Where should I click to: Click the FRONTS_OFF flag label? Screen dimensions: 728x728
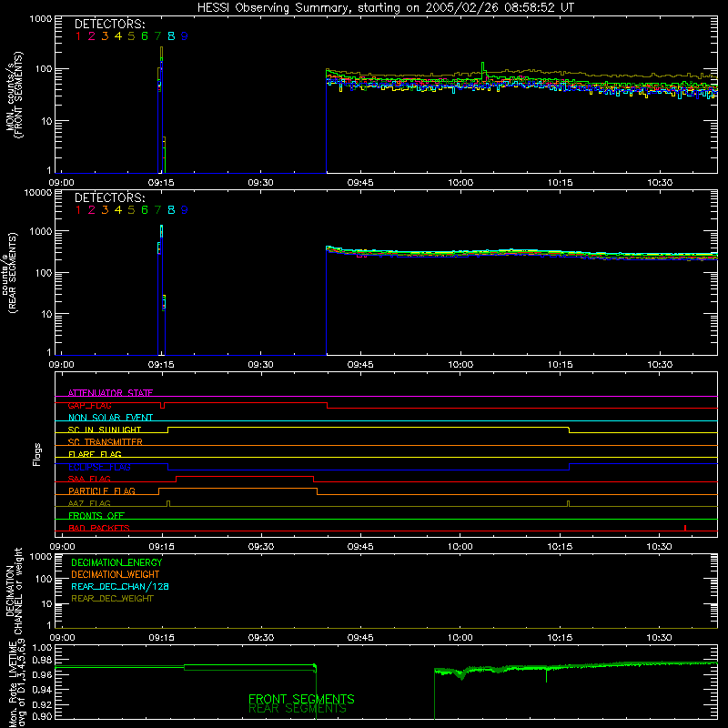[96, 515]
